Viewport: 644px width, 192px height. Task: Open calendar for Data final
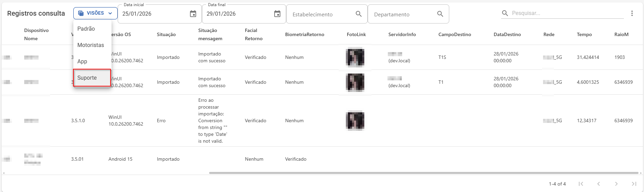tap(277, 14)
